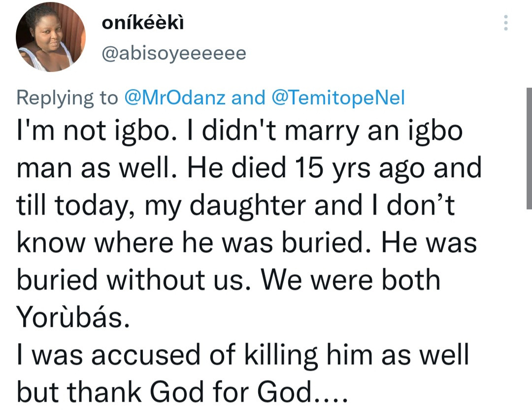The width and height of the screenshot is (532, 415).
Task: Click the text 'buried without us'
Action: tap(131, 280)
